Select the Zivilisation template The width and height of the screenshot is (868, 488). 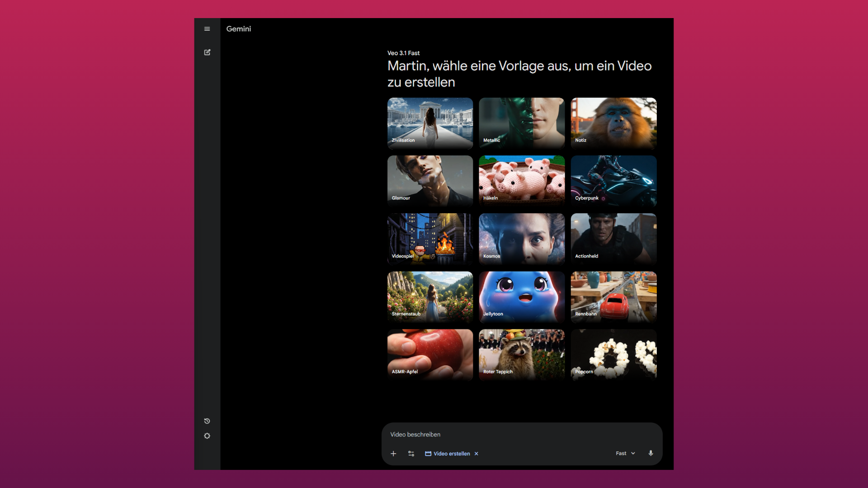(x=430, y=123)
